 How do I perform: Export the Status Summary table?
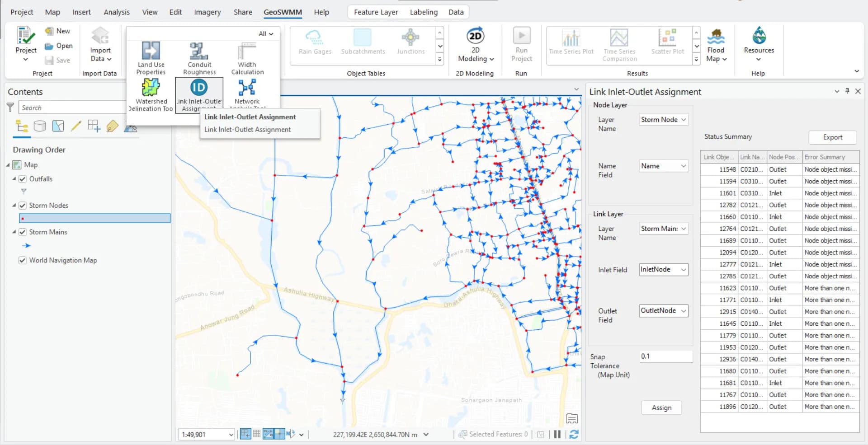832,137
